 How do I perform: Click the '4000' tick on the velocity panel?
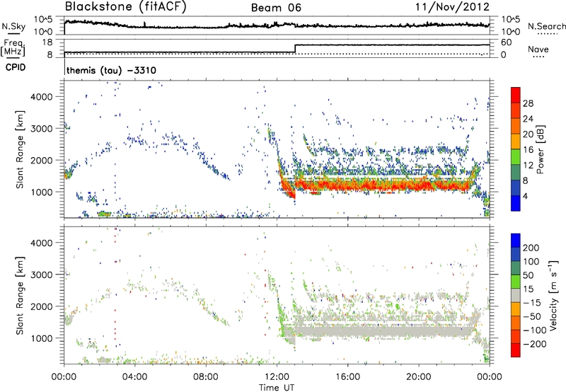42,243
